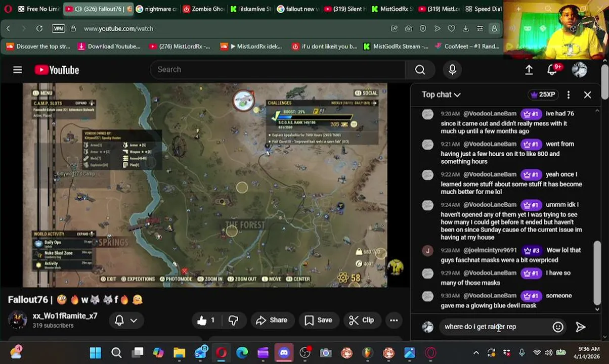
Task: Open Opera profile icon in toolbar
Action: click(x=494, y=29)
